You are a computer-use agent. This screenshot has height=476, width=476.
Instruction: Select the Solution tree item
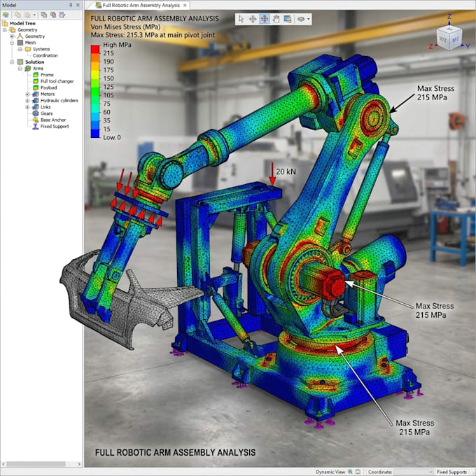pyautogui.click(x=34, y=62)
